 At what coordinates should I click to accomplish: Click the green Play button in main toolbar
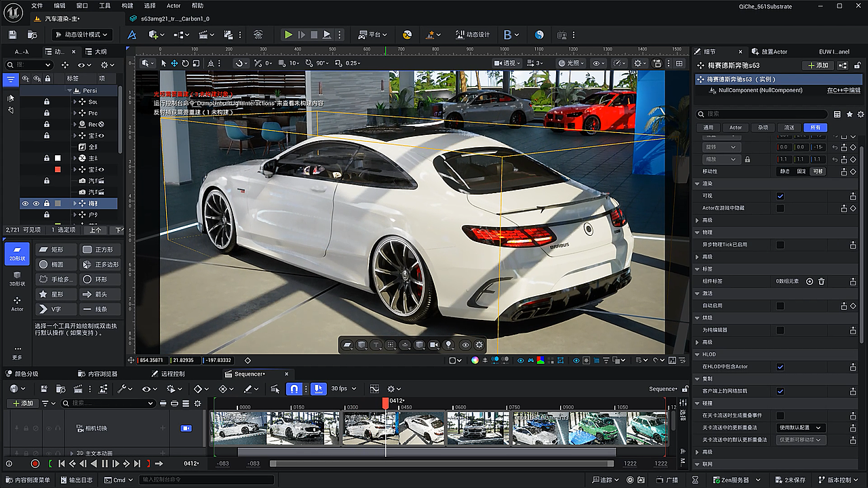tap(288, 35)
